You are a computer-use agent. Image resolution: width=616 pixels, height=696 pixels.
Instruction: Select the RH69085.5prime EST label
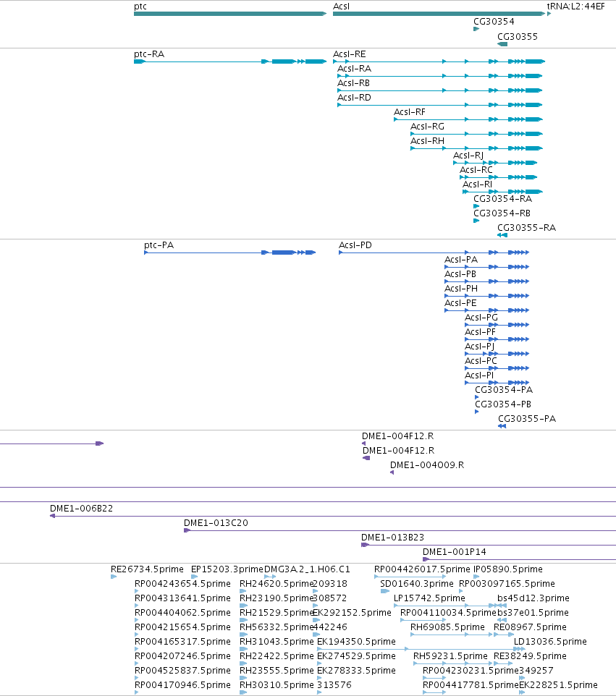pos(447,627)
